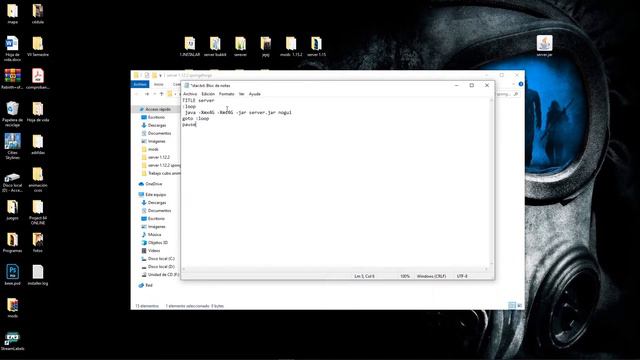Click the Notepad horizontal scrollbar right arrow

tap(486, 269)
